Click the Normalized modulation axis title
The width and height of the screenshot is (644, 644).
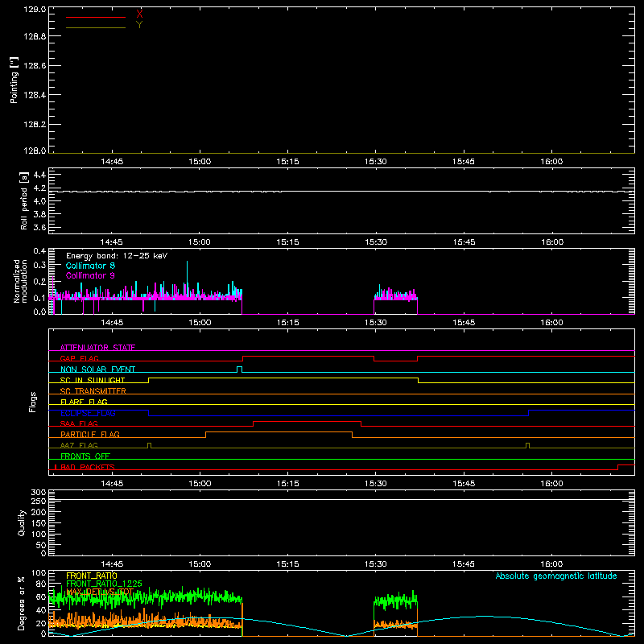20,281
